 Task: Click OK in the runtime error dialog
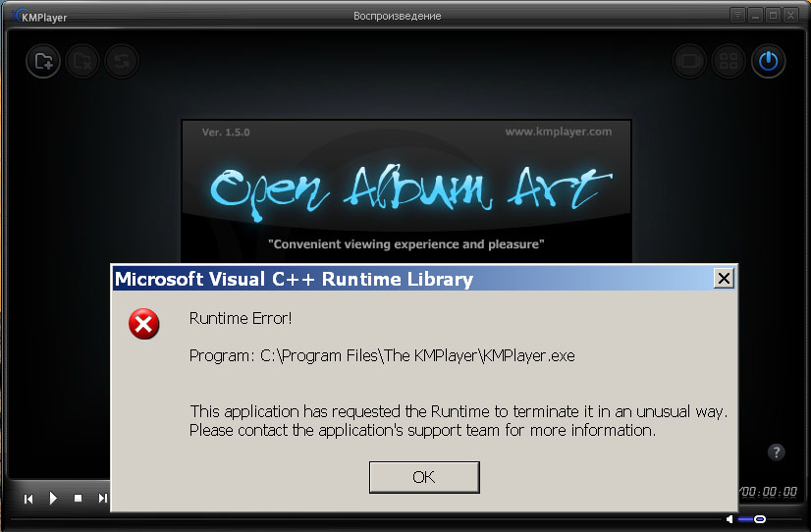(424, 477)
